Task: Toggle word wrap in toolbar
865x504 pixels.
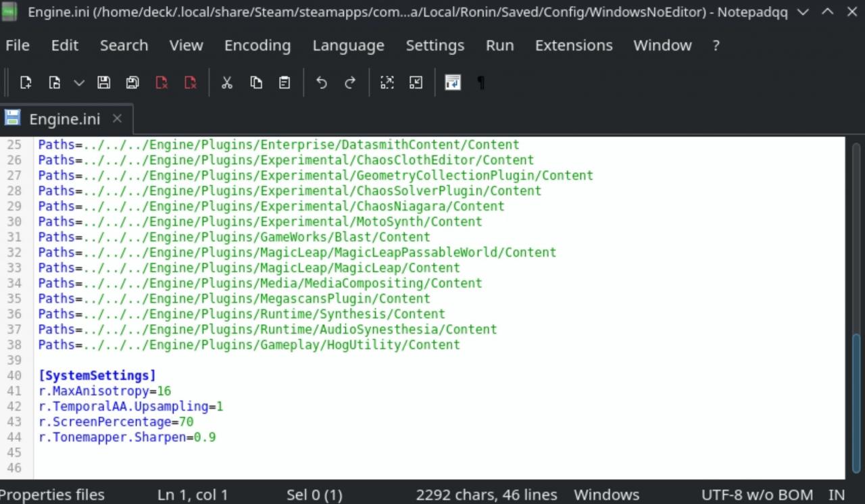Action: tap(453, 82)
